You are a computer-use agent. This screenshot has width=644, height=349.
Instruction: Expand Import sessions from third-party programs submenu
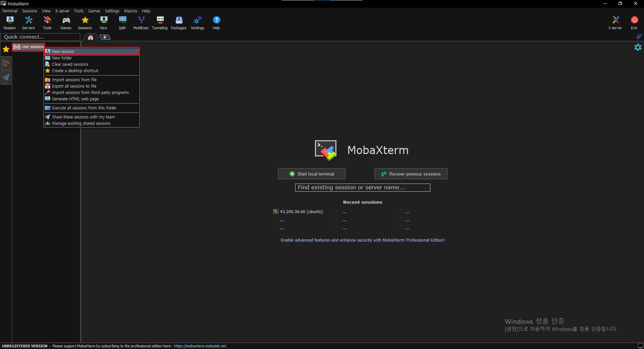click(90, 93)
